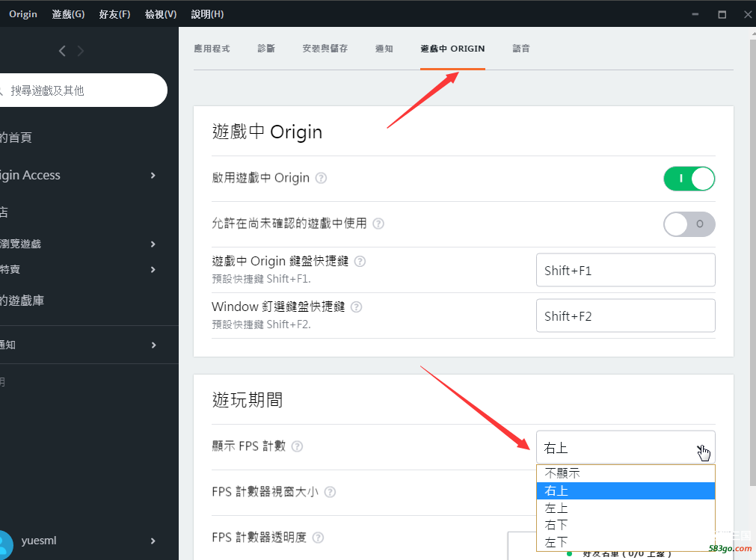Open the 檢視(V) menu
This screenshot has height=560, width=756.
[161, 14]
